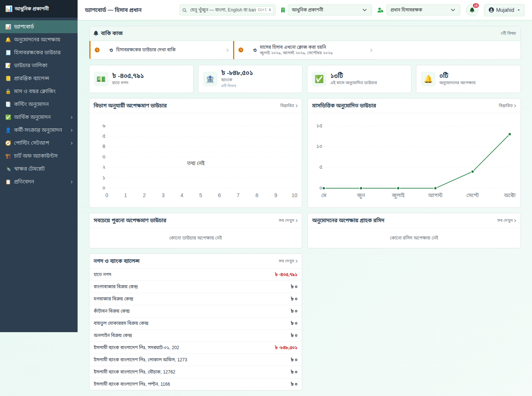
Task: Click the হাতে নগদ balance row
Action: [x=195, y=275]
